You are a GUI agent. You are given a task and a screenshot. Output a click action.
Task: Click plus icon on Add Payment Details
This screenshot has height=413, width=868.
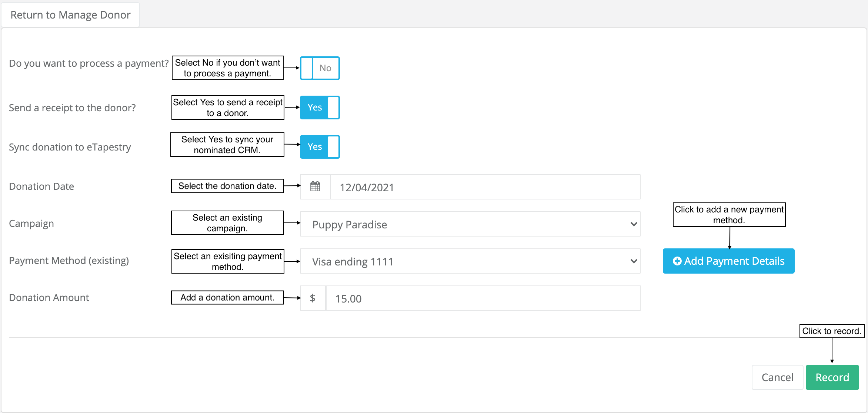click(677, 261)
